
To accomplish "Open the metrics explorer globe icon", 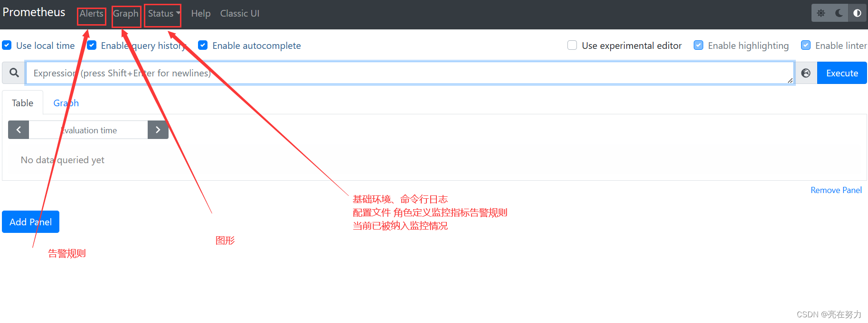I will [x=806, y=73].
